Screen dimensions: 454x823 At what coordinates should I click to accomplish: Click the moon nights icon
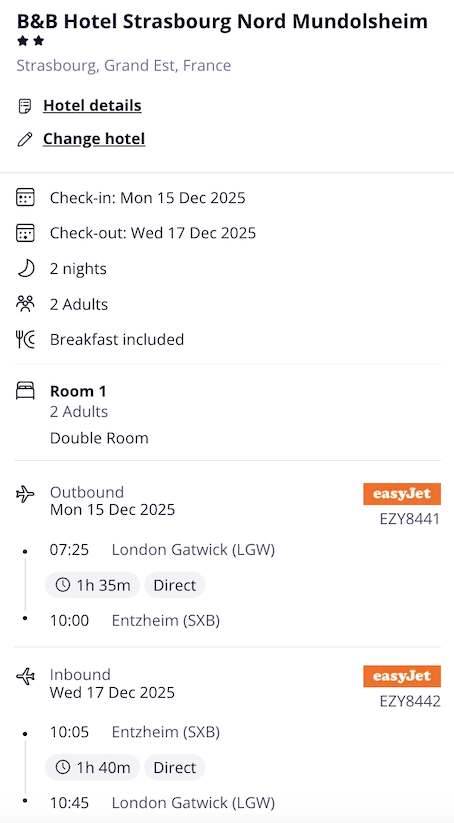[x=25, y=269]
